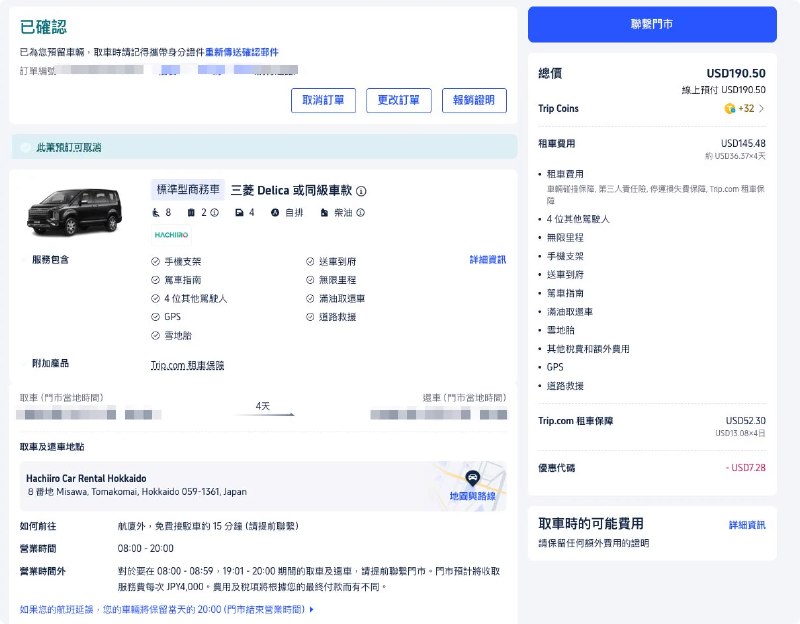Expand Trip Coins +32 chevron arrow

click(x=762, y=109)
